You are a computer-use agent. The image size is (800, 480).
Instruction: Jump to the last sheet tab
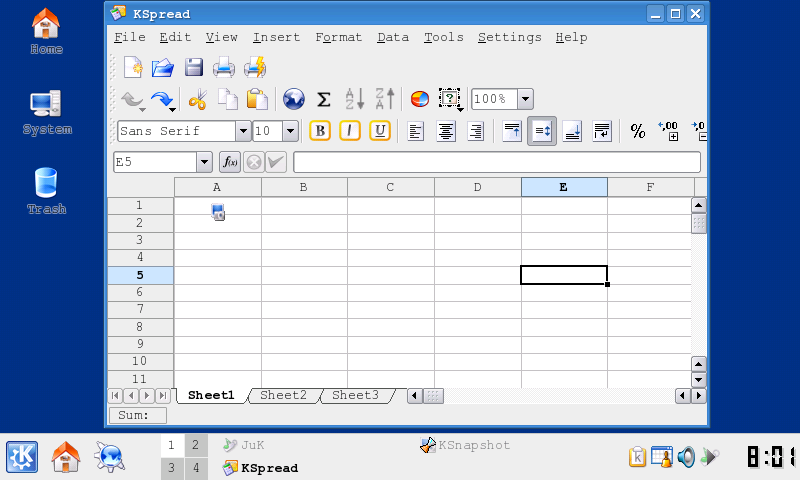(x=163, y=395)
